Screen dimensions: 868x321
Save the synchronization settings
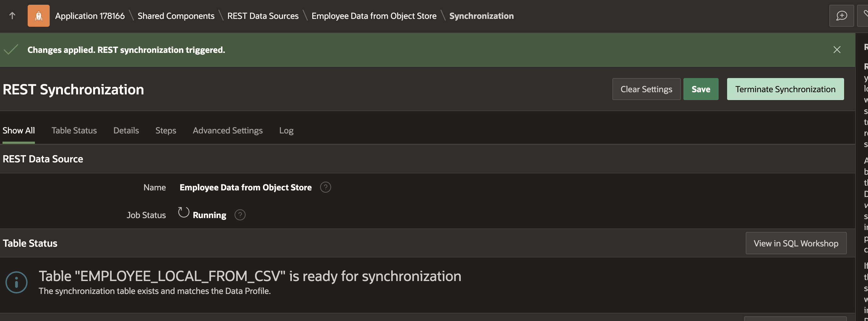[701, 89]
